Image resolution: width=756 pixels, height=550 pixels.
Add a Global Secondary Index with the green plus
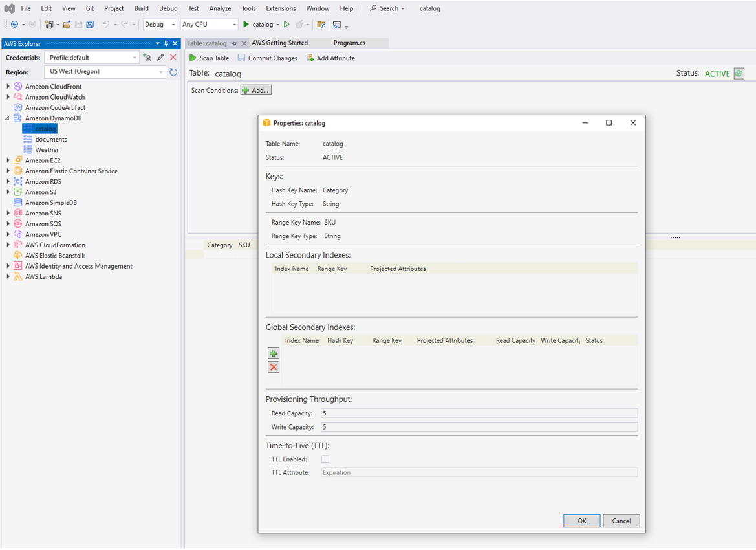273,353
